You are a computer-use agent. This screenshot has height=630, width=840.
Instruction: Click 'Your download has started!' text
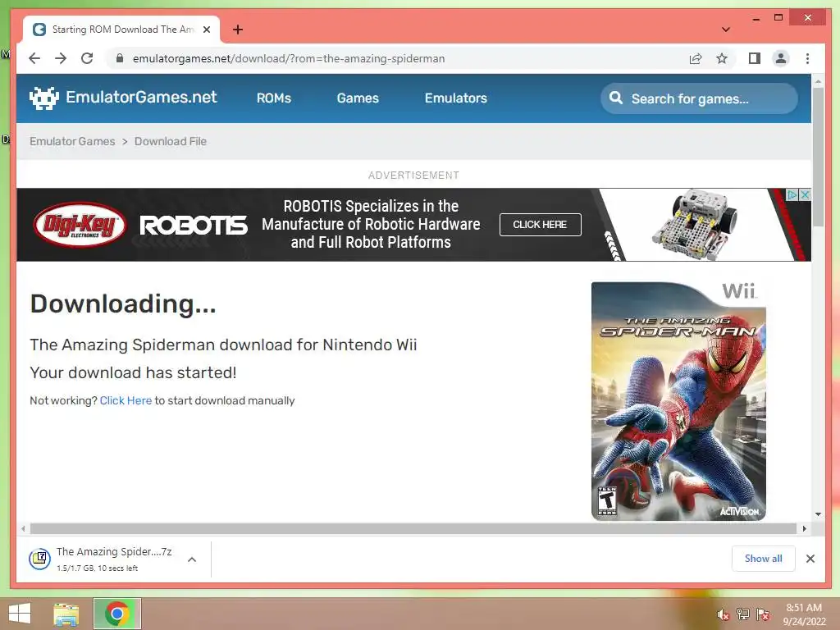click(x=133, y=372)
